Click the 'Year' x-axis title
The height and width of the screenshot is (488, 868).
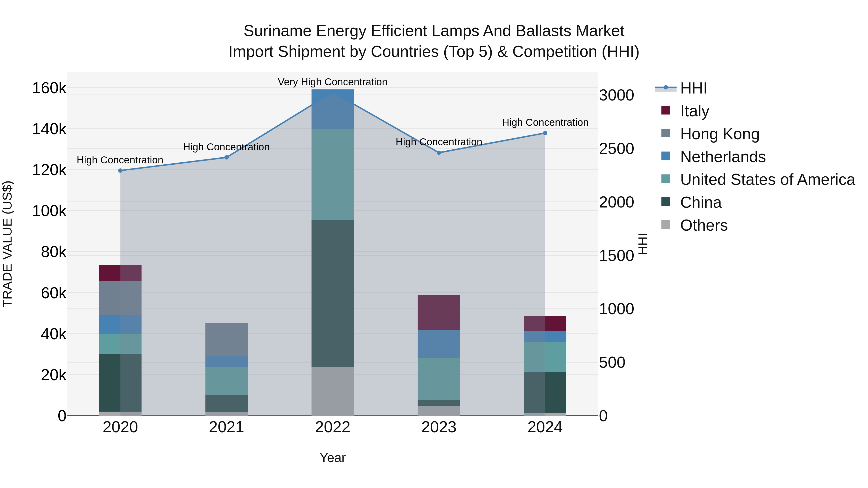332,458
